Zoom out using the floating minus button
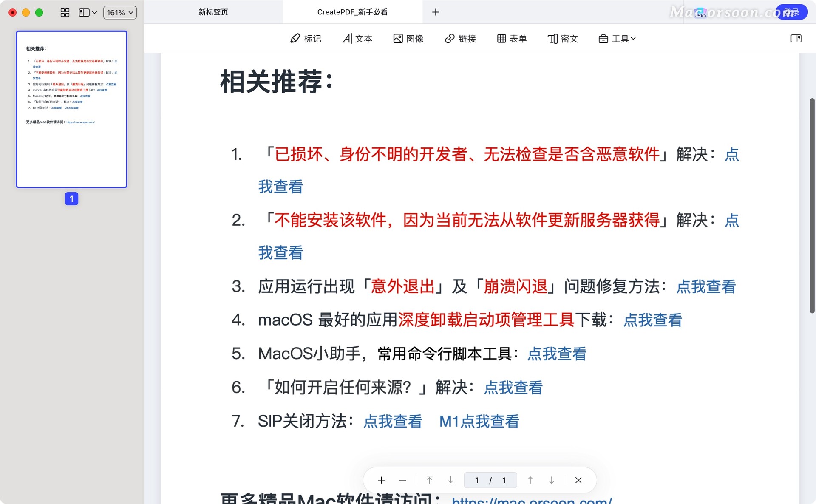The height and width of the screenshot is (504, 816). click(402, 480)
